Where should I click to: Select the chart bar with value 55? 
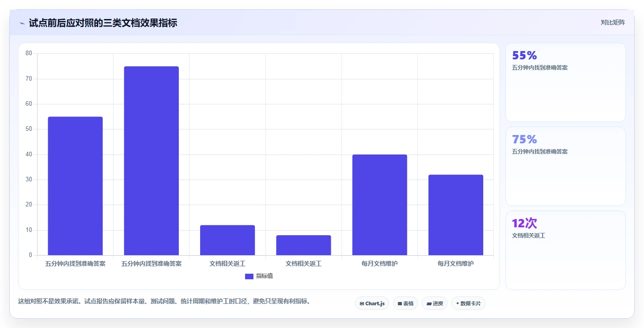75,186
